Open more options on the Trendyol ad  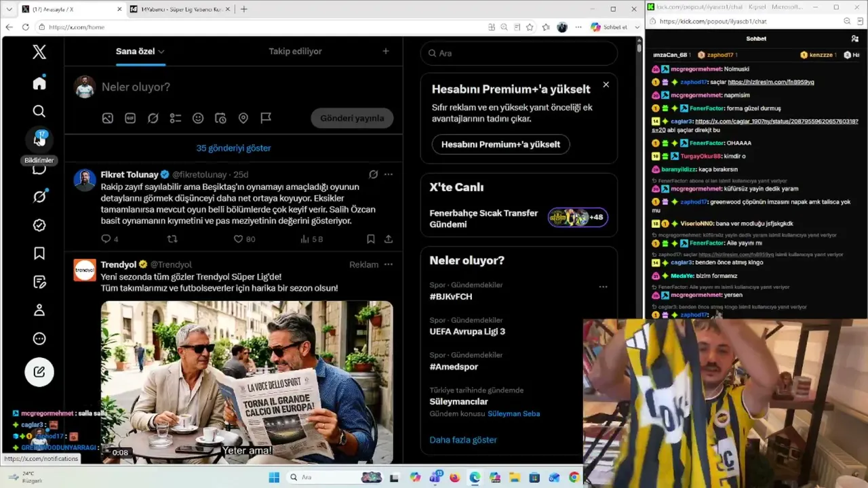click(x=389, y=264)
